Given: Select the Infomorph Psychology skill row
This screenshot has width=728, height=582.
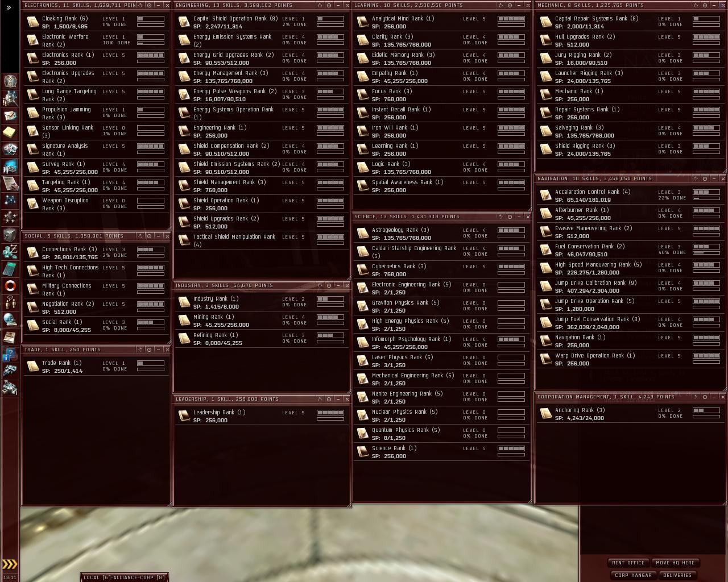Looking at the screenshot, I should 441,343.
